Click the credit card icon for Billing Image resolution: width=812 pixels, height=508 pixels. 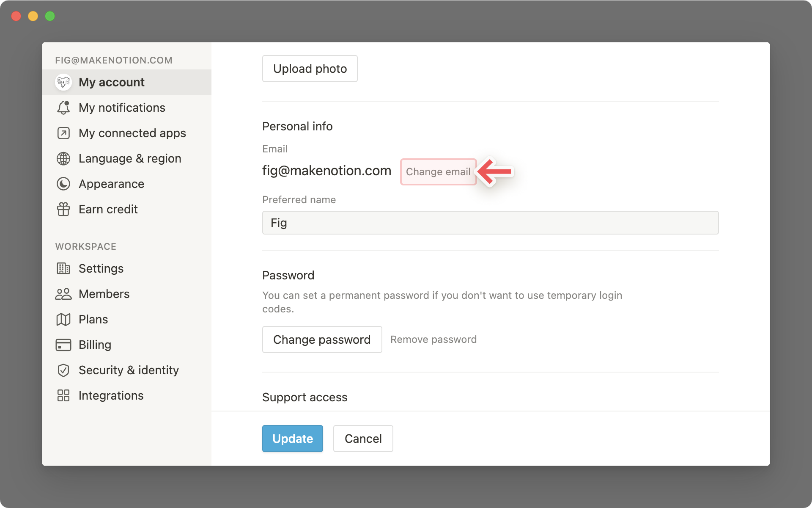click(x=63, y=345)
